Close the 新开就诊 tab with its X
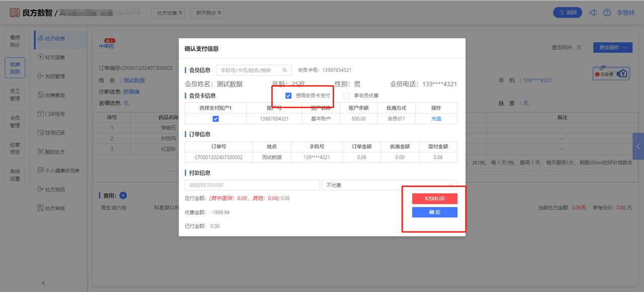The image size is (644, 292). tap(220, 13)
